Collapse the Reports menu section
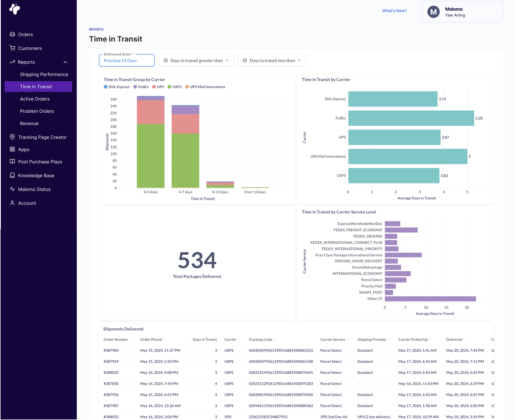 (x=65, y=62)
